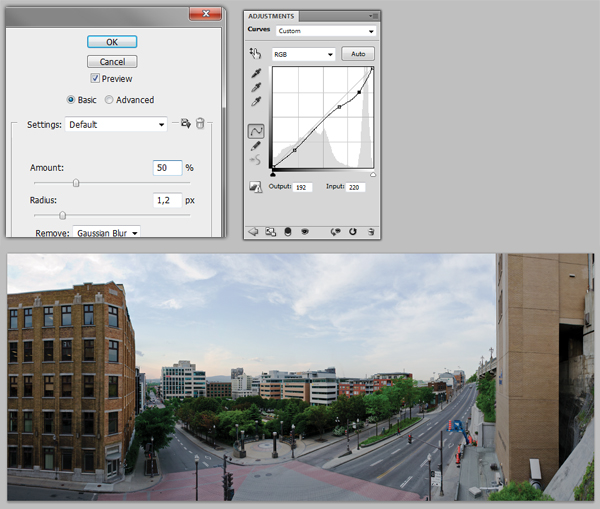Screen dimensions: 600x509
Task: Reset Curves to adjustment defaults icon
Action: point(352,232)
